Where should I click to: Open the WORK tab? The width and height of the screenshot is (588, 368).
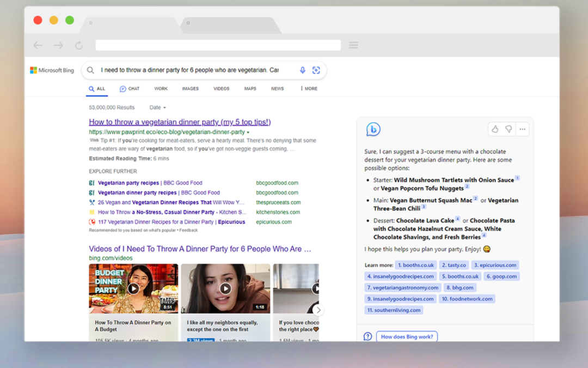[161, 89]
